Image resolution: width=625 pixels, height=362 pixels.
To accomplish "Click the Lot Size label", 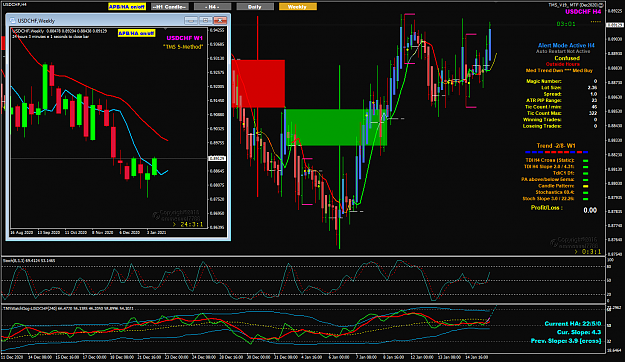I will [551, 88].
